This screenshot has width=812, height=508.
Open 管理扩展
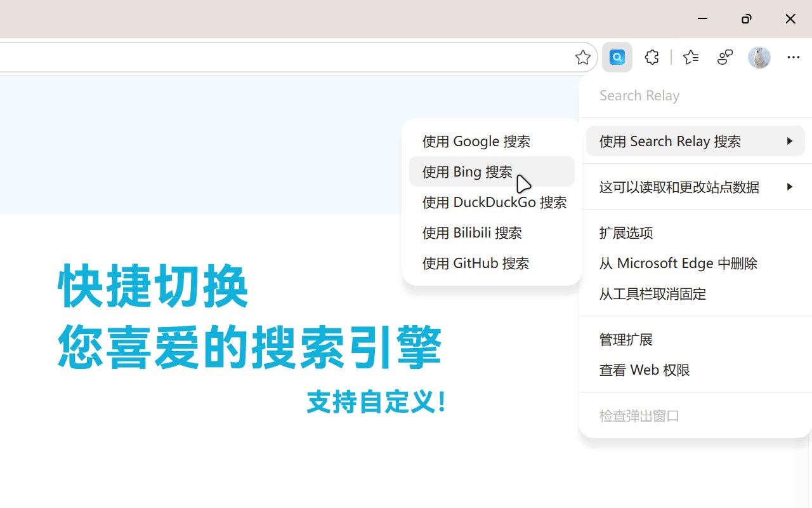click(x=695, y=339)
